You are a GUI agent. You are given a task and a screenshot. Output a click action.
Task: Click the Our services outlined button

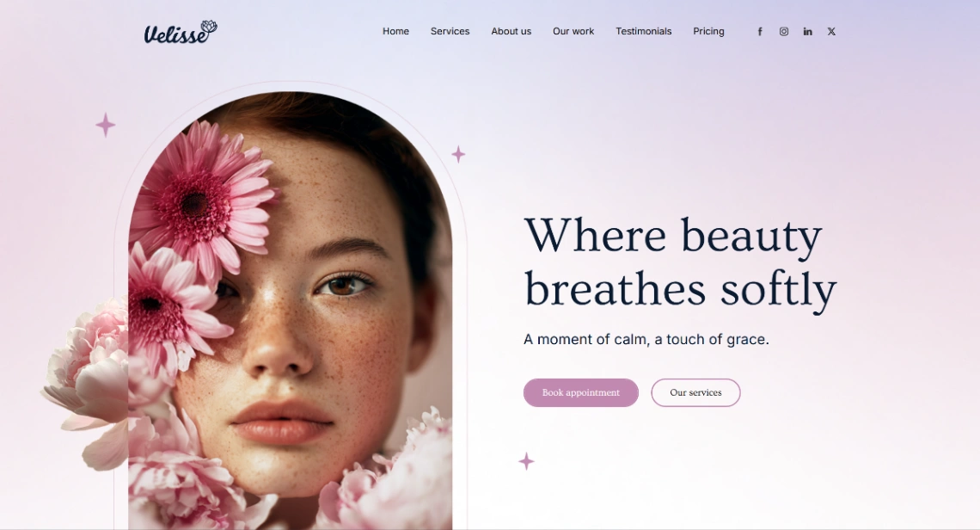pos(695,392)
